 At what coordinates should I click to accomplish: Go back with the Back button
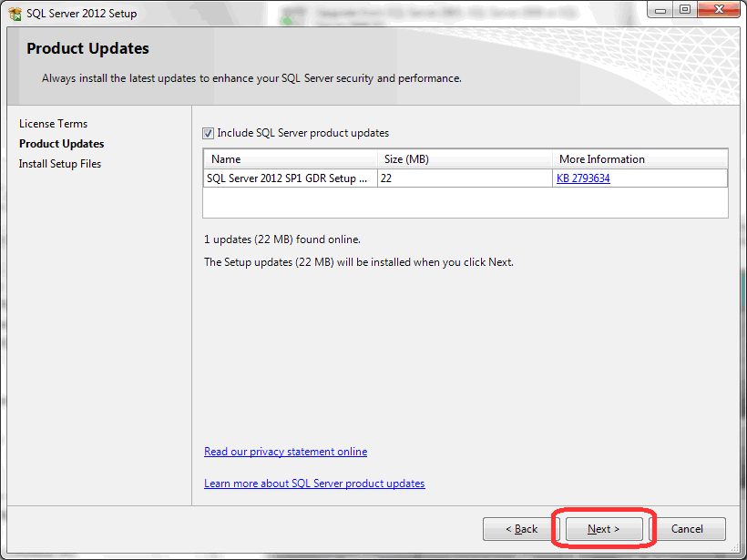pos(522,529)
